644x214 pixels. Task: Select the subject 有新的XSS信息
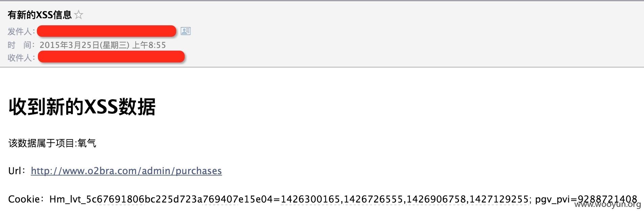pyautogui.click(x=40, y=15)
